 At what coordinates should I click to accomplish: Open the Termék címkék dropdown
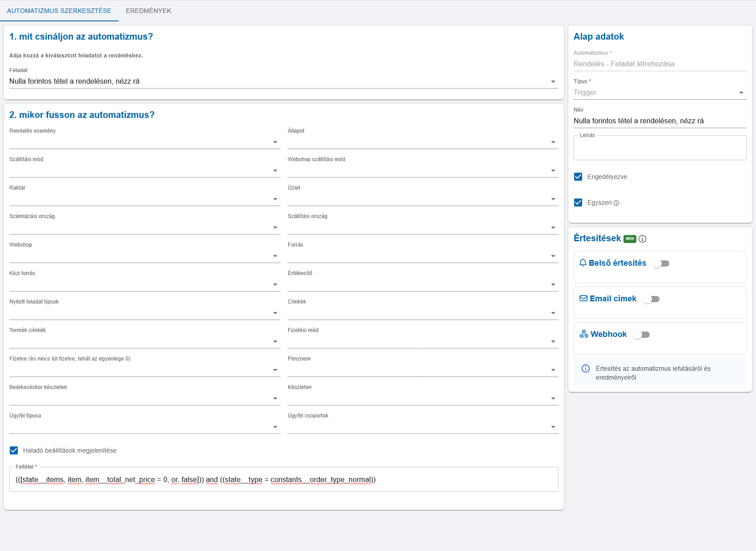tap(145, 341)
